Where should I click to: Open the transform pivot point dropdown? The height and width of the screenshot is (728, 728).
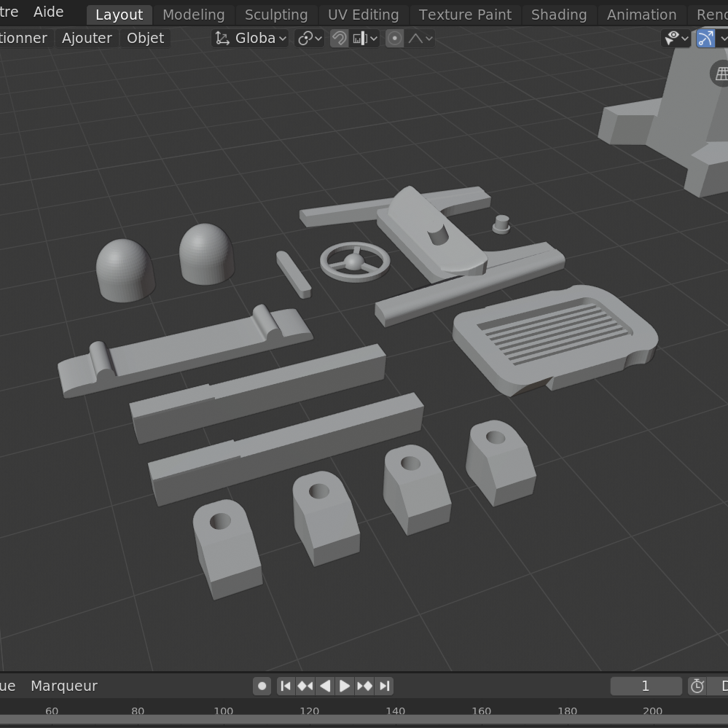310,38
